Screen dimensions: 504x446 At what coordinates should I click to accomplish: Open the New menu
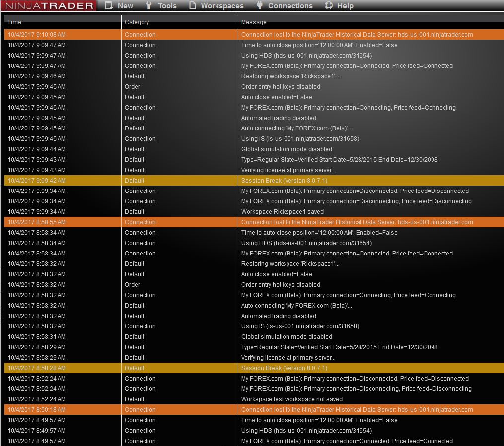(125, 6)
